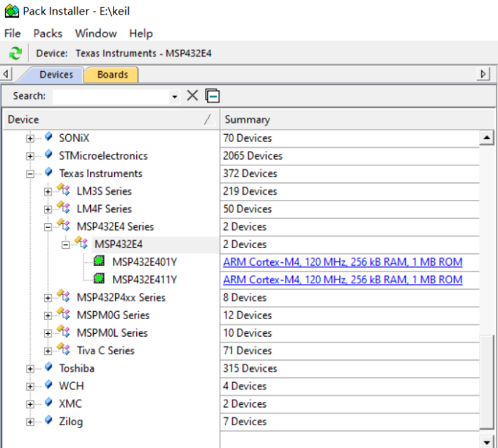Sort by the Device column header
498x448 pixels.
tap(103, 119)
